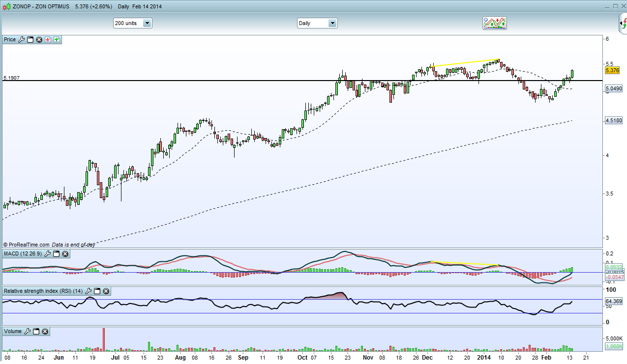Click the 5.1907 horizontal line label
Screen dimensions: 627x364
coord(12,78)
